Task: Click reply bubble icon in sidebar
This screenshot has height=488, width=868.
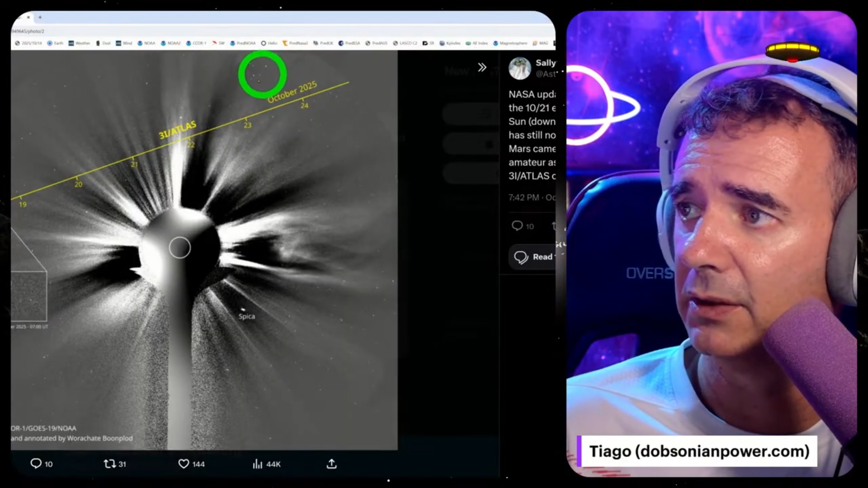Action: (x=517, y=225)
